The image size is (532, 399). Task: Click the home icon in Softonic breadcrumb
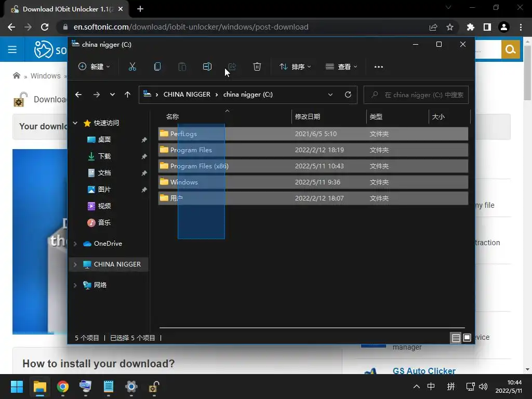16,75
